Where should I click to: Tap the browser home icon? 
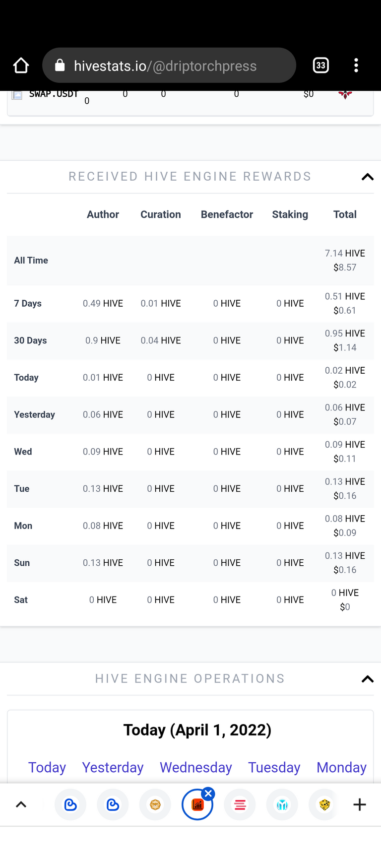21,66
